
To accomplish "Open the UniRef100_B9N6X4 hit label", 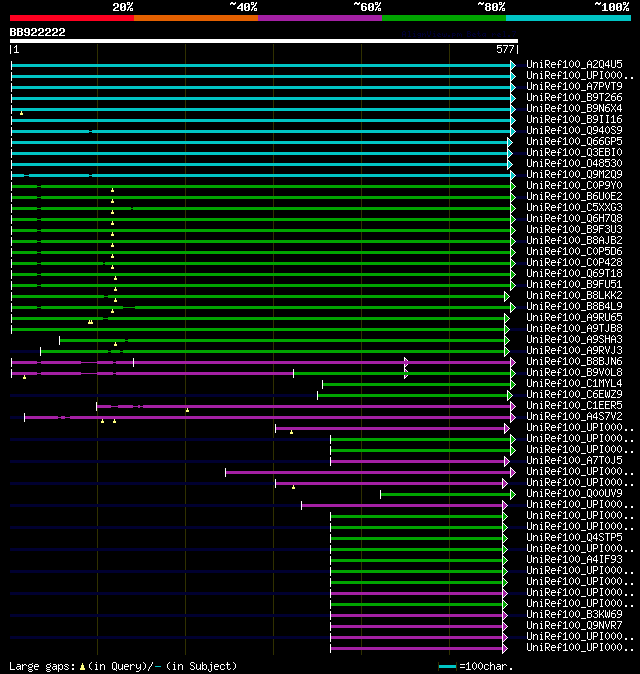I will point(574,108).
